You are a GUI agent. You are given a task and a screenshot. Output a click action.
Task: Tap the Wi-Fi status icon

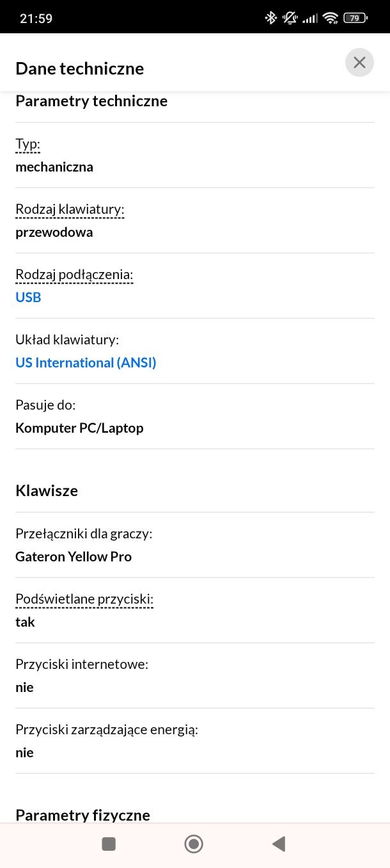(330, 18)
